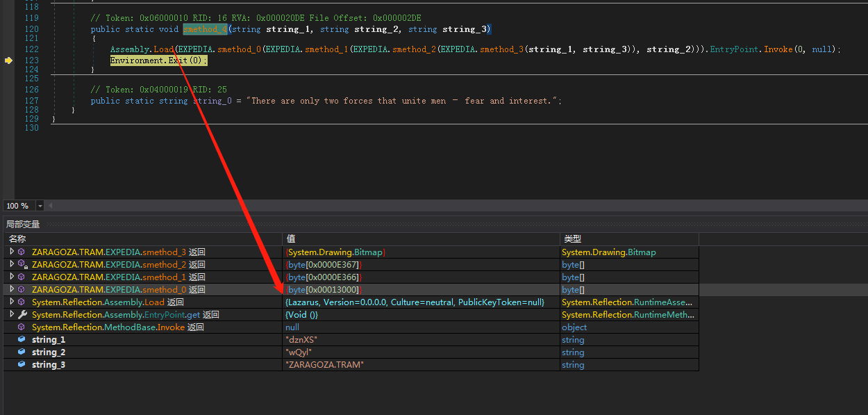
Task: Open the 100 % zoom dropdown
Action: tap(40, 206)
